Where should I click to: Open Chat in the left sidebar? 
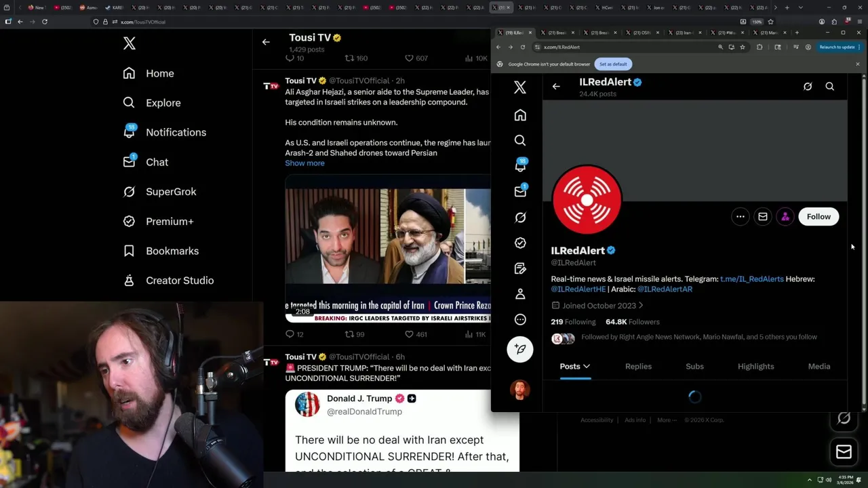146,162
